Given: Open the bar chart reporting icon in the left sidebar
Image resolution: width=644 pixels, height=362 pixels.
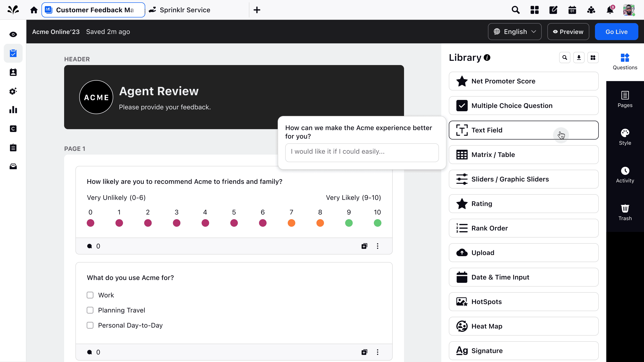Looking at the screenshot, I should point(13,110).
